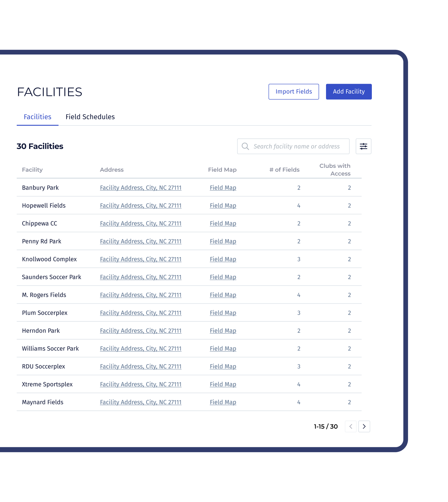Select the RDU Soccerplex name

pyautogui.click(x=43, y=366)
